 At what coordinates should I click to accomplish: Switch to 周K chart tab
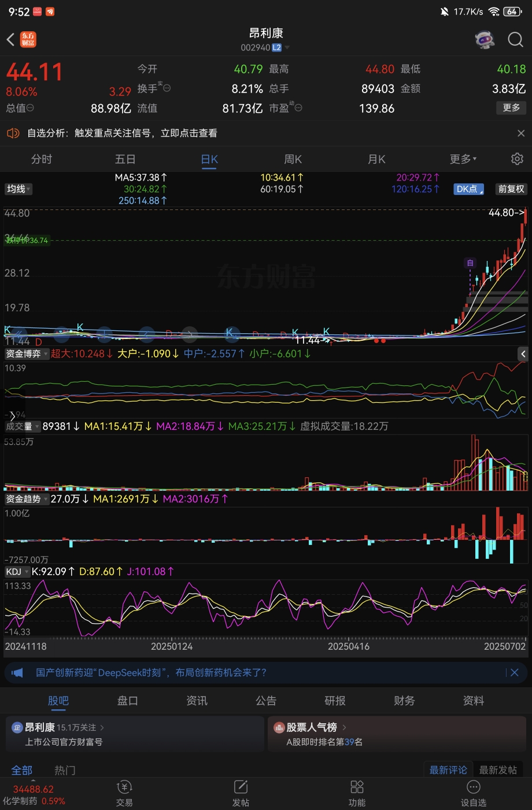(293, 159)
